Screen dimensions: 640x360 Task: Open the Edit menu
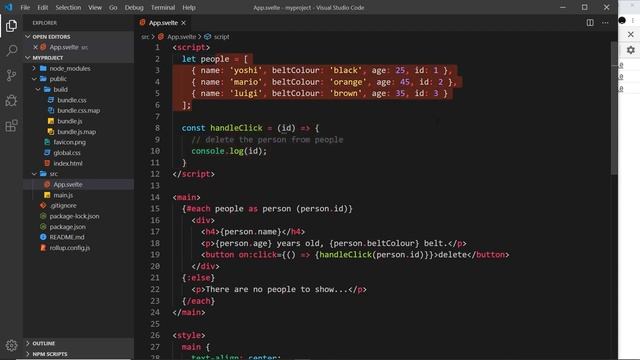click(42, 7)
